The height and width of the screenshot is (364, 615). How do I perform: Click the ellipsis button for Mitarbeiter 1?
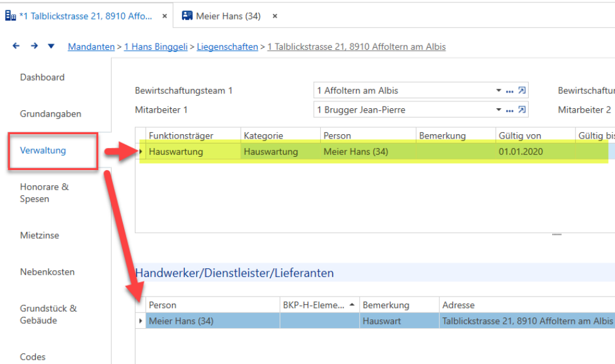[x=510, y=110]
